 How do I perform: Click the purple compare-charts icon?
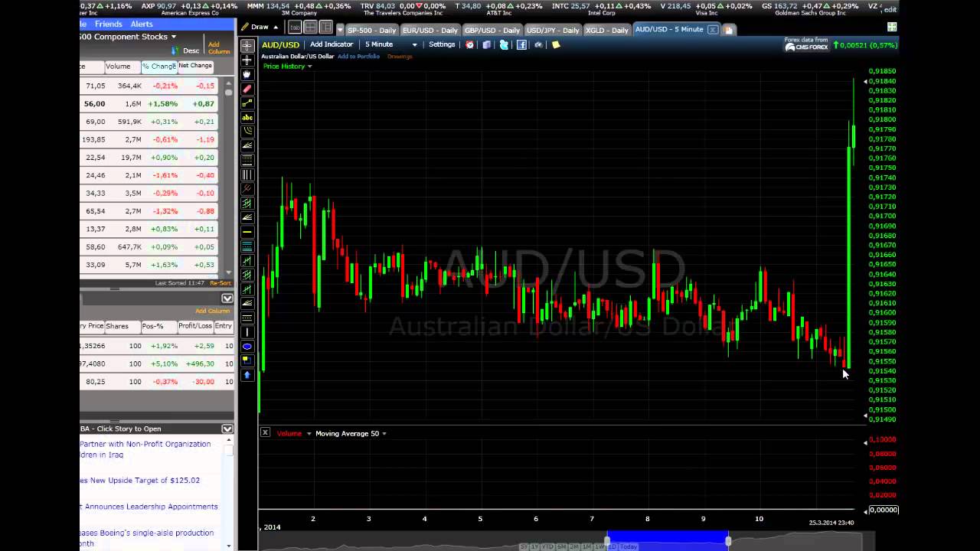pos(487,44)
